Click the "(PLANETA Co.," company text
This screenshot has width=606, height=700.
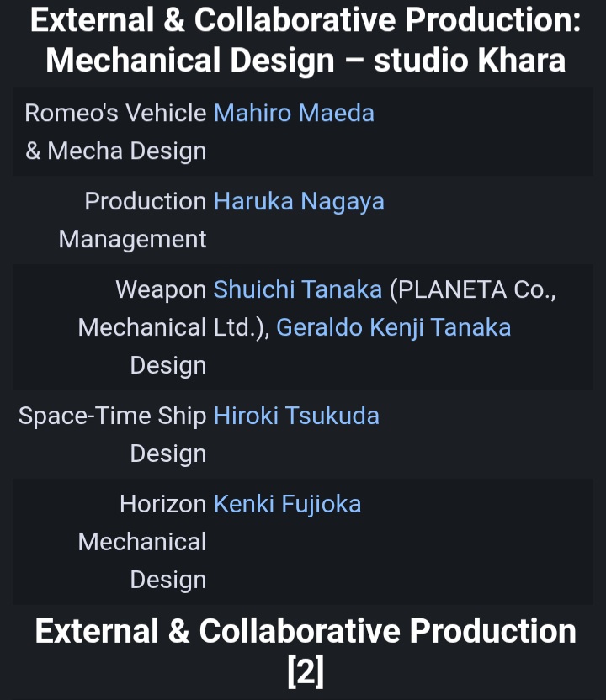472,289
